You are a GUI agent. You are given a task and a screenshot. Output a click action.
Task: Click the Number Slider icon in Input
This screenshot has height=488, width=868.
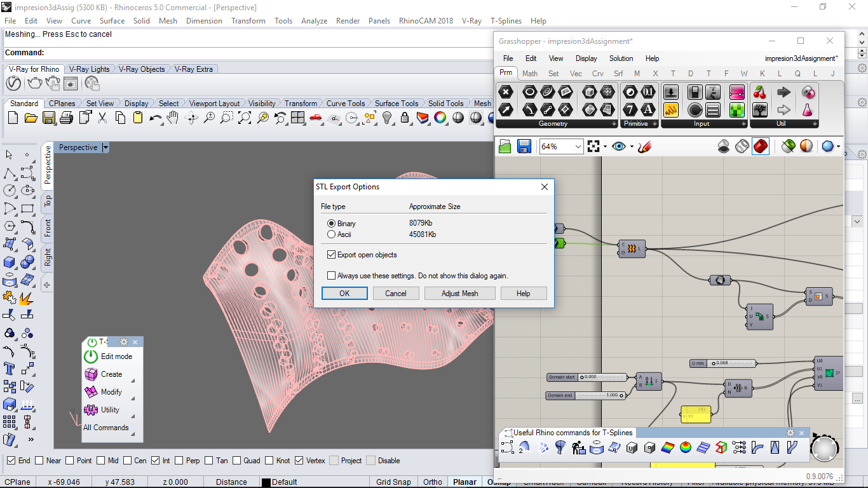click(695, 92)
